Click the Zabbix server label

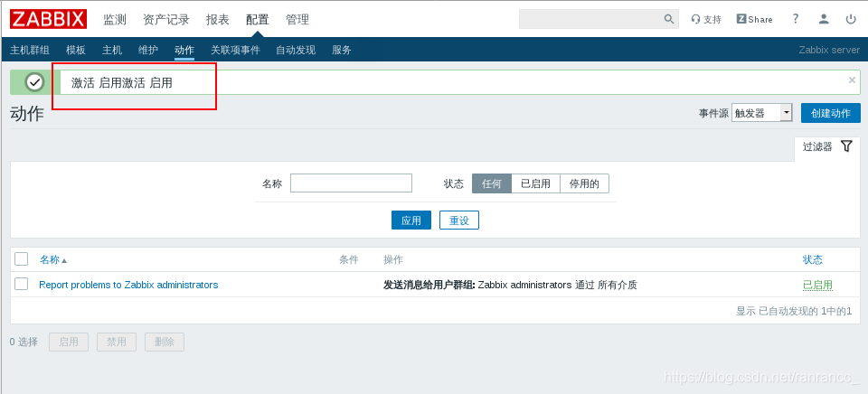[829, 50]
